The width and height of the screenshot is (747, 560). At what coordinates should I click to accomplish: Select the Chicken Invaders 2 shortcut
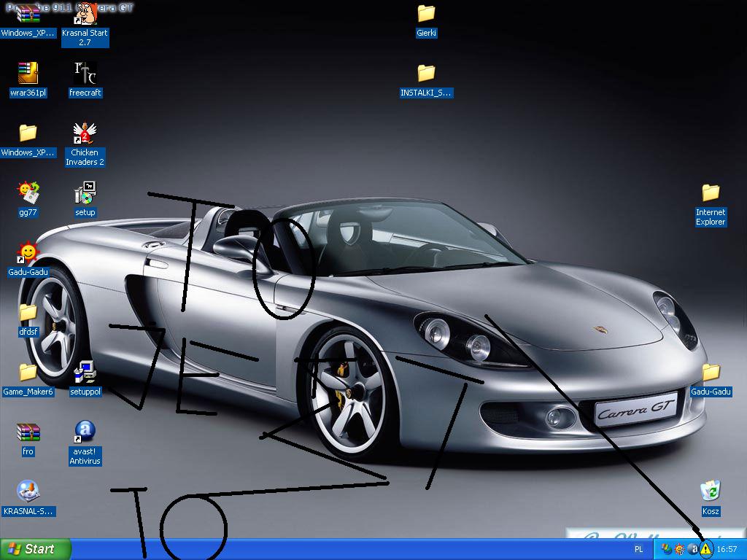click(85, 133)
